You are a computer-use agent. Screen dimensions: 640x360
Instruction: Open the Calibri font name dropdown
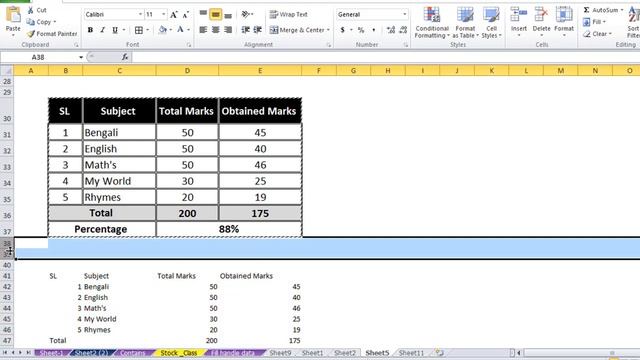[140, 14]
